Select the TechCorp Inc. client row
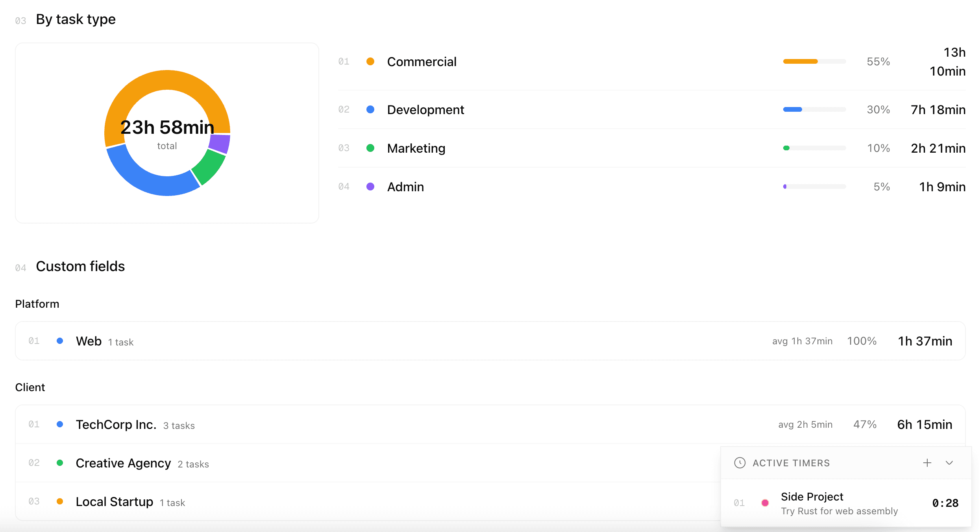The height and width of the screenshot is (532, 980). [x=116, y=424]
